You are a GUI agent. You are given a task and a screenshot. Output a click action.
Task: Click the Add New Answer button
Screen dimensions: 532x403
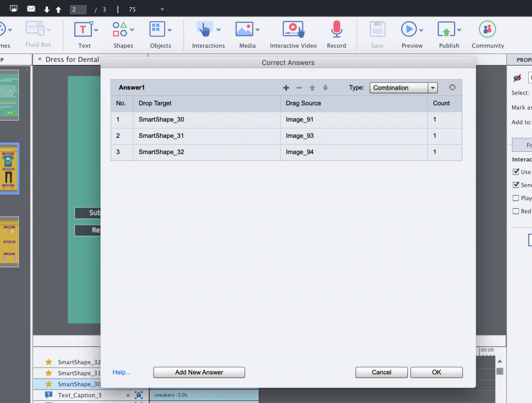pos(199,372)
